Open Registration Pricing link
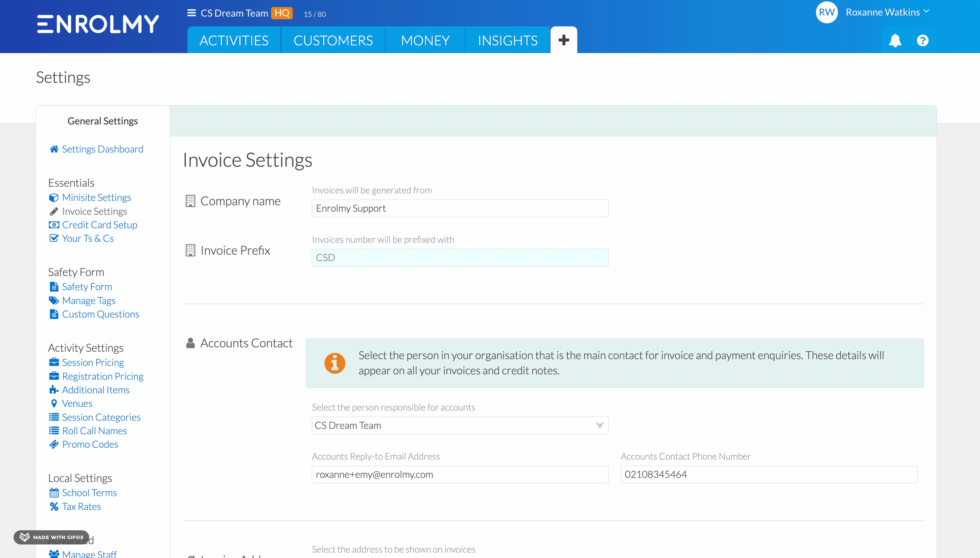This screenshot has height=558, width=980. point(103,376)
